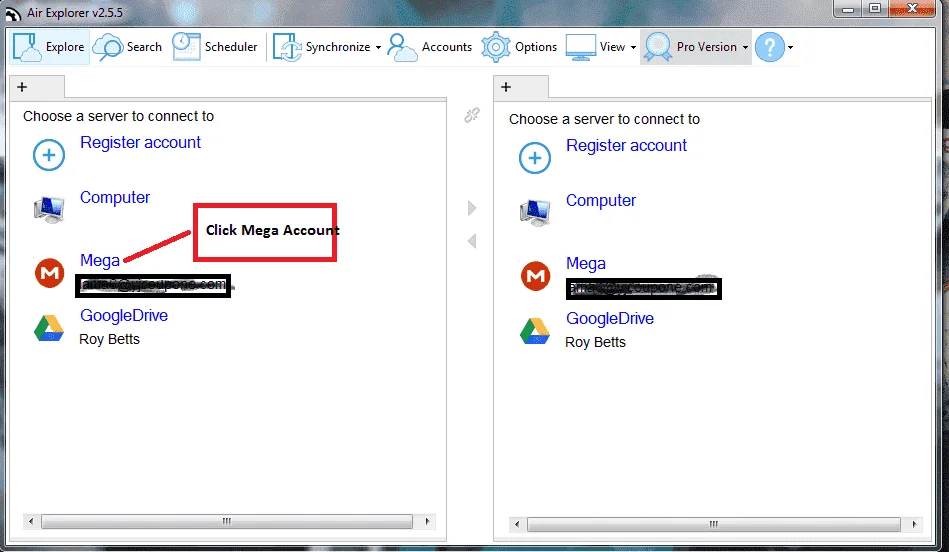Click the right pane Computer icon
This screenshot has height=552, width=949.
[x=535, y=212]
